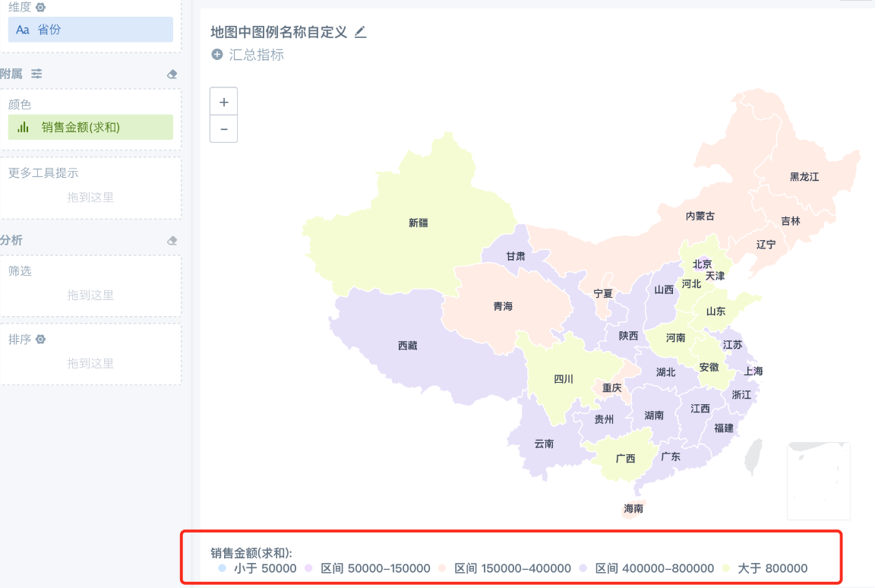The height and width of the screenshot is (588, 875).
Task: Clear the 附属 section with its eraser icon
Action: (172, 74)
